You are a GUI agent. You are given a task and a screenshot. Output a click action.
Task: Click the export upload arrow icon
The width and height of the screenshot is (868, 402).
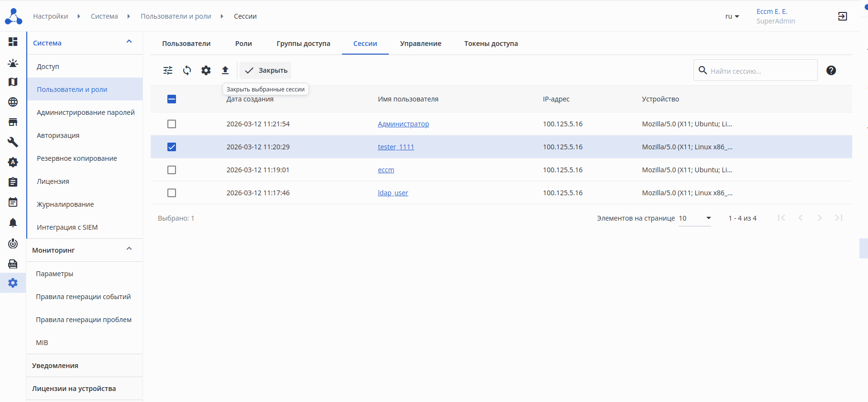[225, 70]
